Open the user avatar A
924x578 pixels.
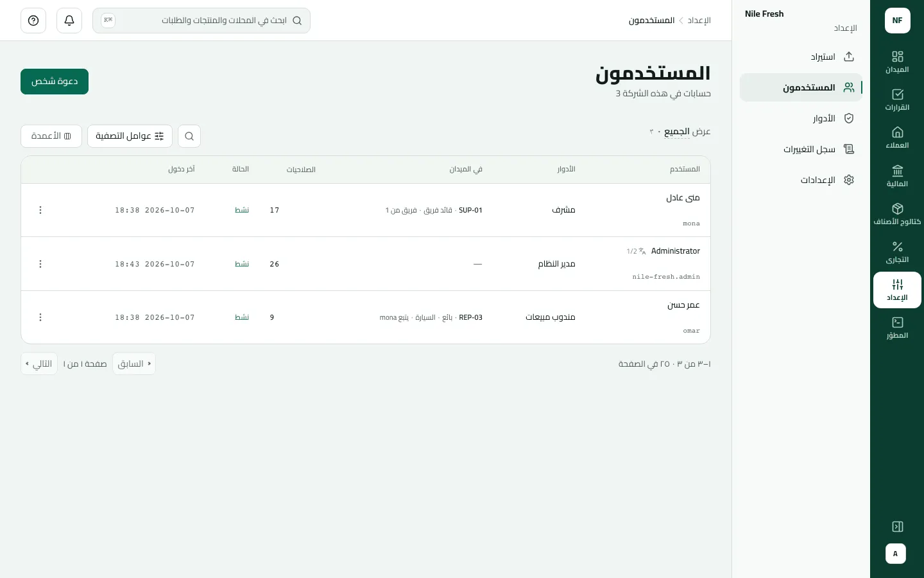click(896, 554)
